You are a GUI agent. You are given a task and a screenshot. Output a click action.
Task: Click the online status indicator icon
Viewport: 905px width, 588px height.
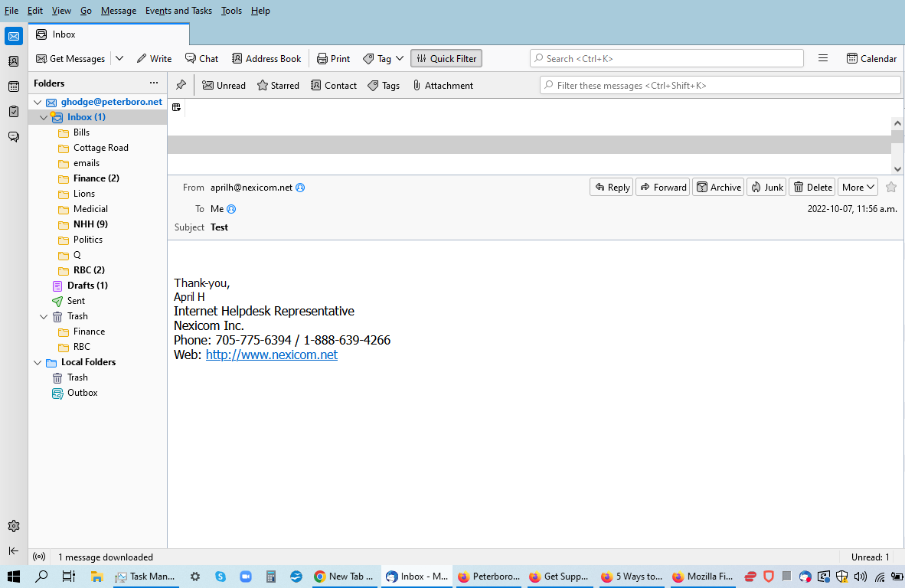click(x=39, y=557)
